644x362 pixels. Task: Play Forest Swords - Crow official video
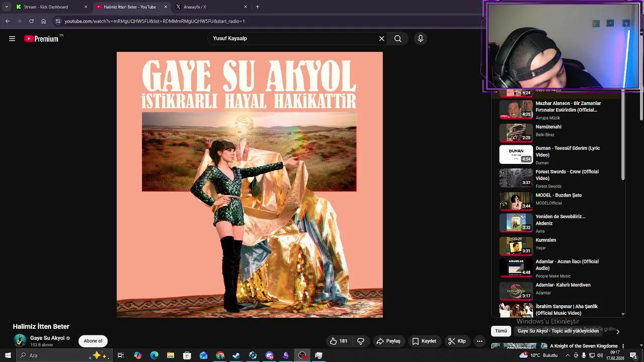(x=558, y=178)
